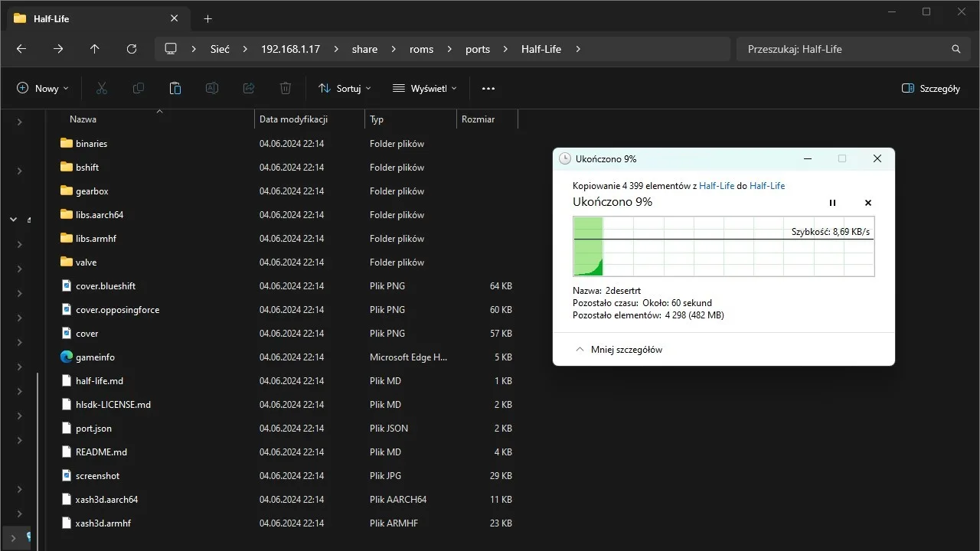Image resolution: width=980 pixels, height=551 pixels.
Task: Click 192.168.1.17 in the breadcrumb
Action: pos(290,49)
